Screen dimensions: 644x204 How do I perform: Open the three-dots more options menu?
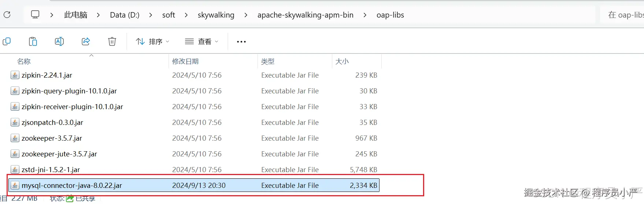coord(241,42)
